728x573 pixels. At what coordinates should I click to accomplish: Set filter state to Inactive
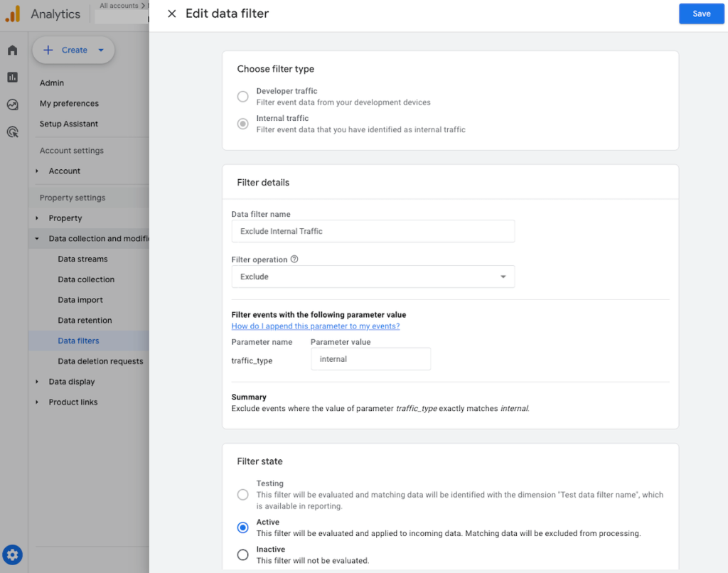click(243, 555)
